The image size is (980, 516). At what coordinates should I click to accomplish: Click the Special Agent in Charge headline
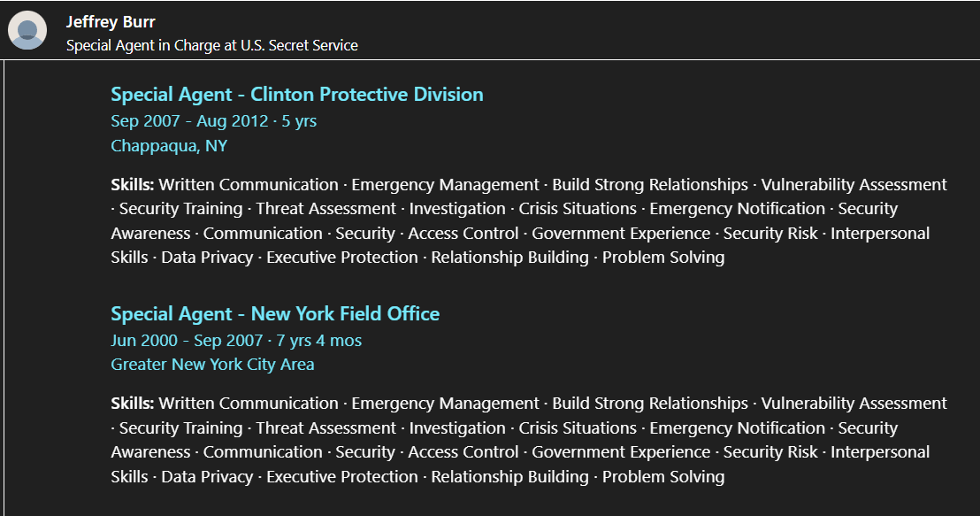pos(212,46)
